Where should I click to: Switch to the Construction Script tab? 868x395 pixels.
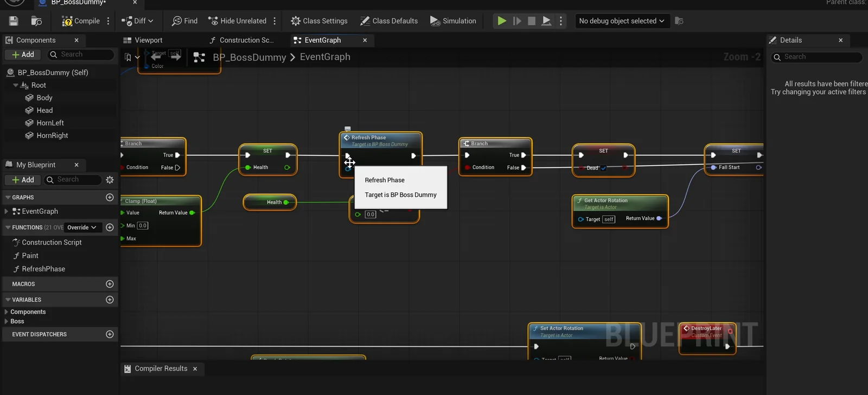(241, 40)
